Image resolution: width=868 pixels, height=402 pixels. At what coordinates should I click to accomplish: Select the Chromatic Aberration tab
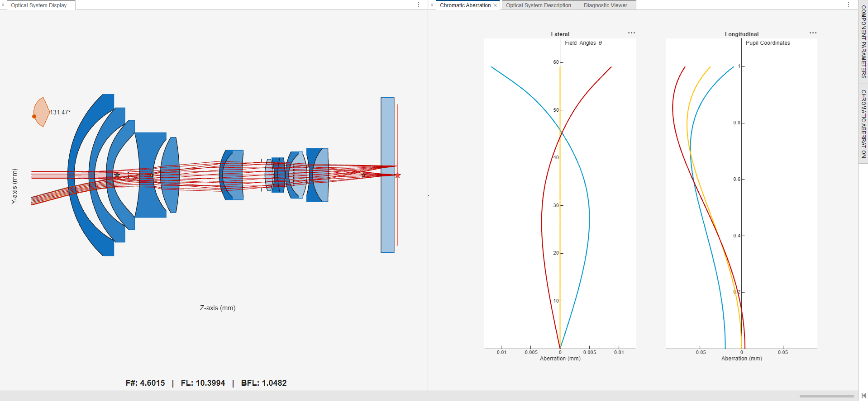pos(465,5)
